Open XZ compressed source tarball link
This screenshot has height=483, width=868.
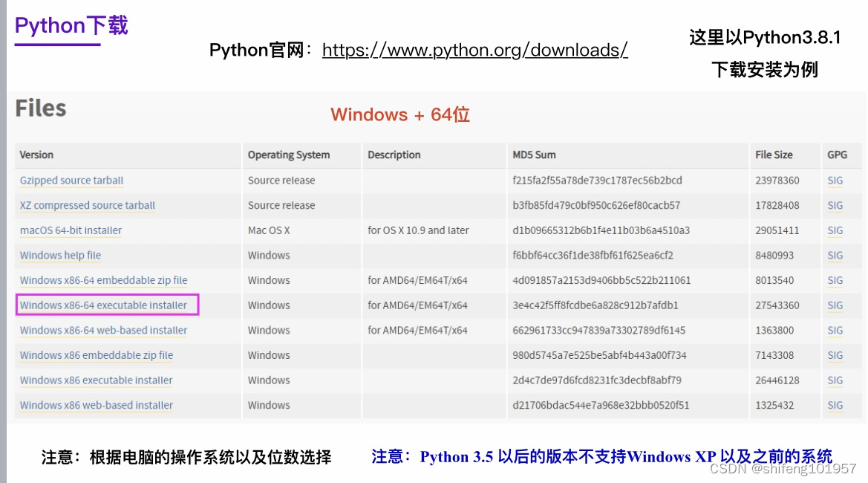[88, 206]
